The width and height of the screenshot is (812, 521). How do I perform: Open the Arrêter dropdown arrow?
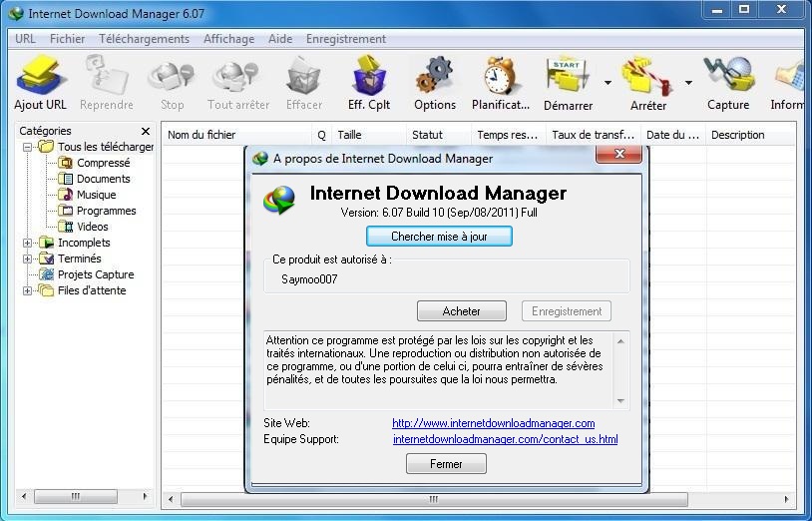click(x=688, y=83)
